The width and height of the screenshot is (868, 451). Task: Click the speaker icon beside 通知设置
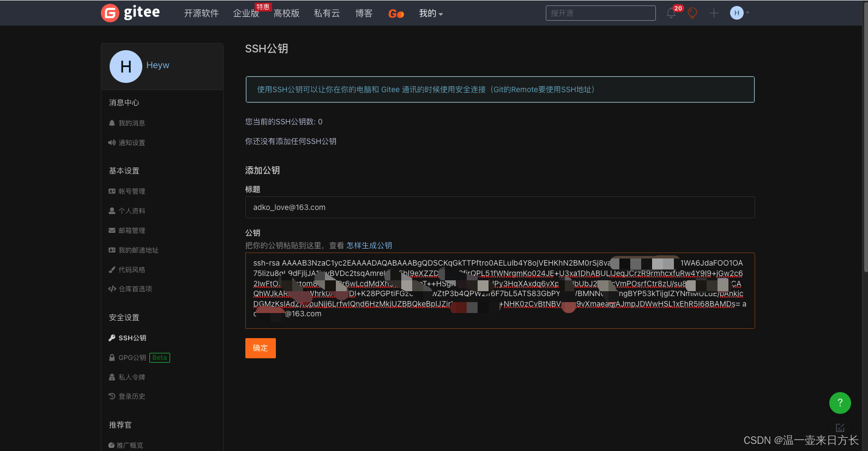(112, 143)
